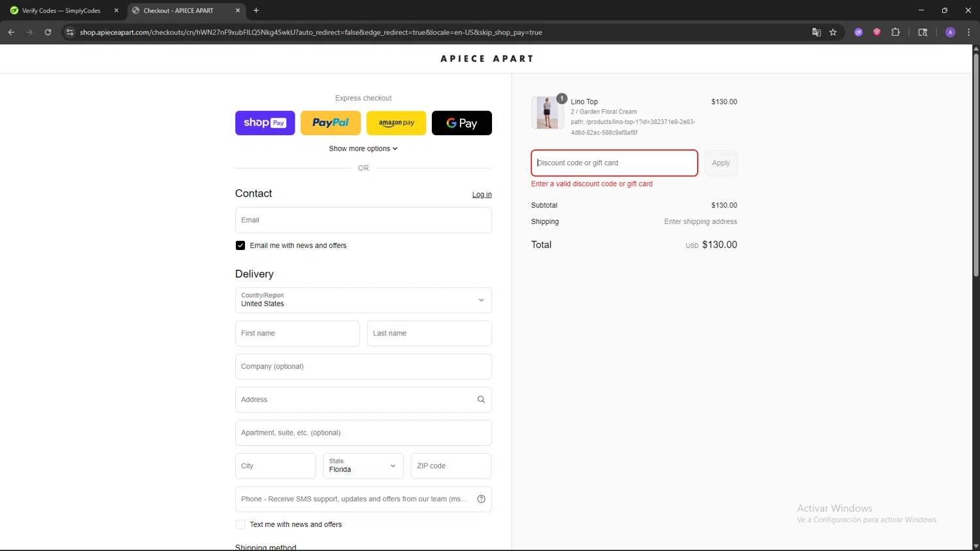Image resolution: width=980 pixels, height=551 pixels.
Task: Bookmark this page with star icon
Action: (833, 32)
